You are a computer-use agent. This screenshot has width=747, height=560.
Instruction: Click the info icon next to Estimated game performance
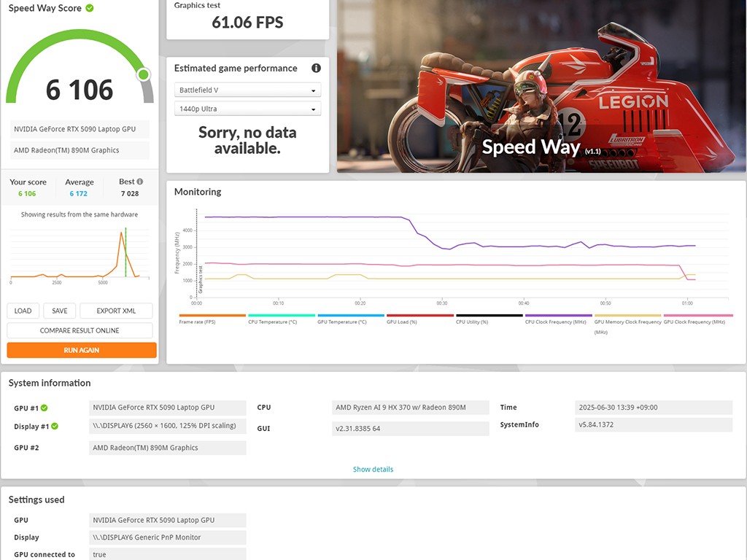[316, 68]
